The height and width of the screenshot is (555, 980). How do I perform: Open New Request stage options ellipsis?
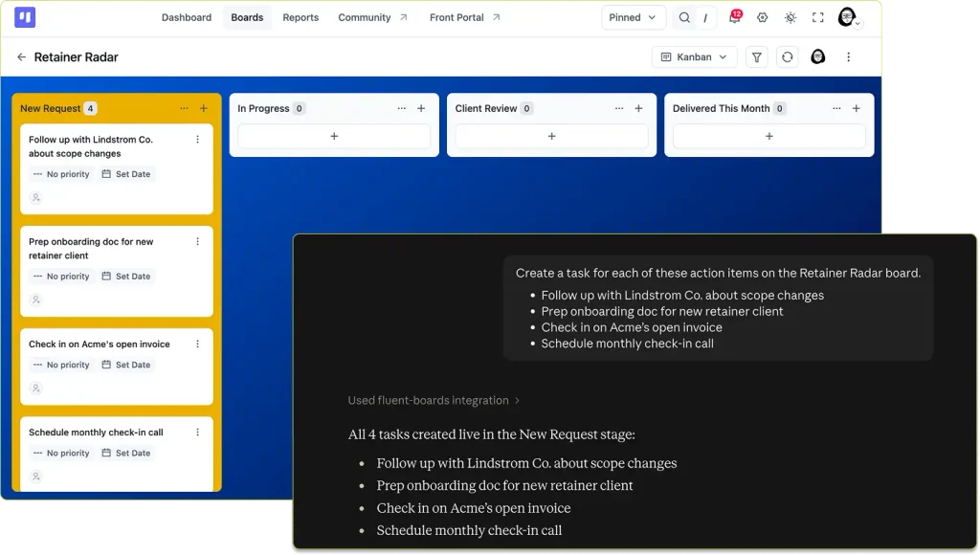pos(184,108)
